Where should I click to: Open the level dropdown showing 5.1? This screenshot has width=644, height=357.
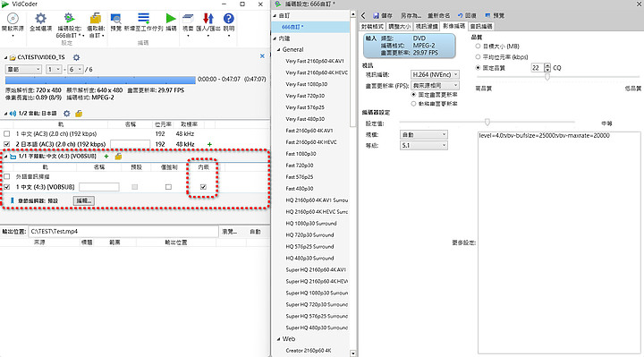point(424,146)
